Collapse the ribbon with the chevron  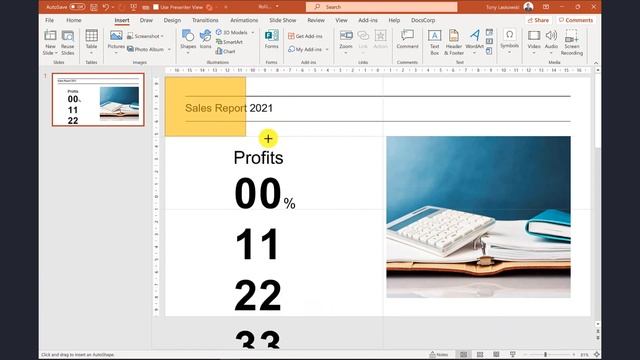click(596, 63)
